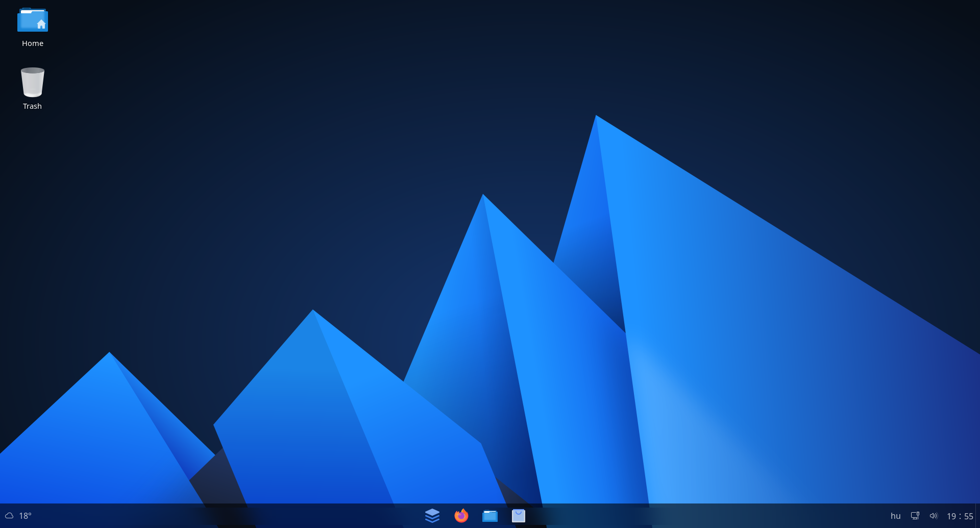Open the network connections tray icon

pos(915,516)
